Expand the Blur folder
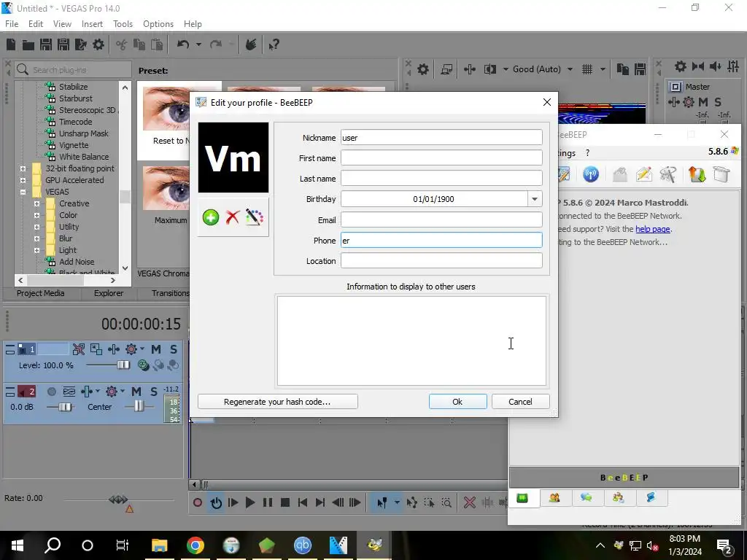The height and width of the screenshot is (560, 747). pos(36,238)
